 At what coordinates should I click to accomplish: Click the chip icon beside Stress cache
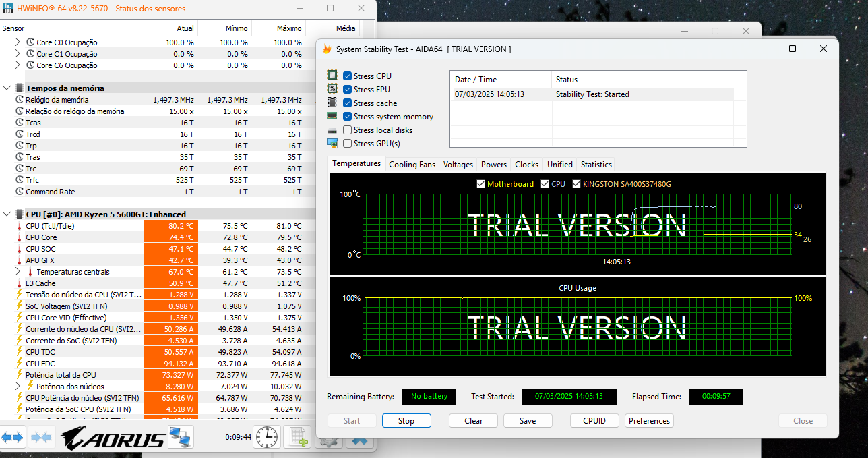click(x=332, y=103)
